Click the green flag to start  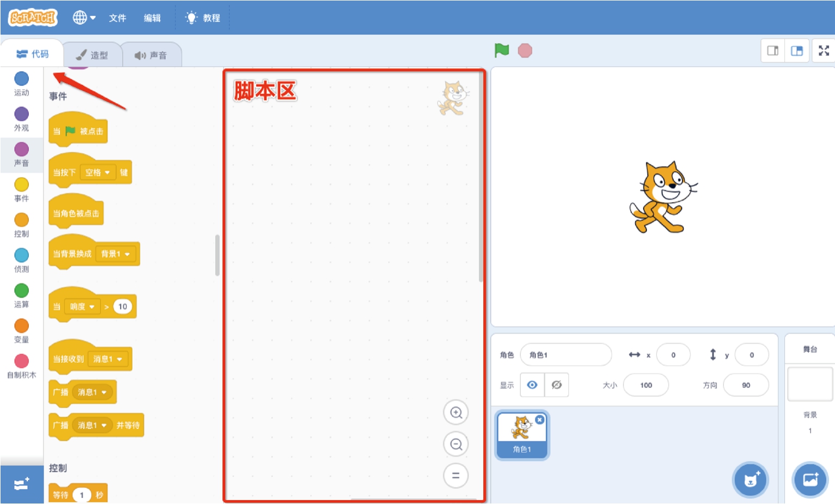click(501, 51)
